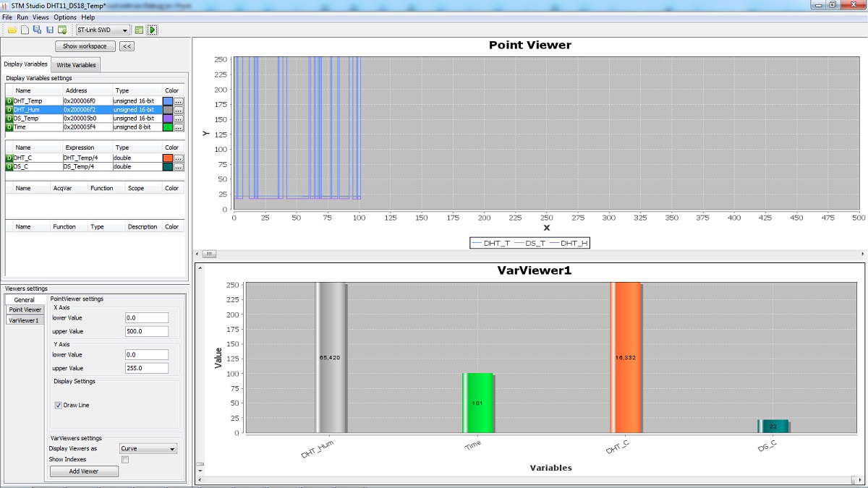Image resolution: width=868 pixels, height=488 pixels.
Task: Enable the Show Indexes checkbox
Action: [125, 459]
